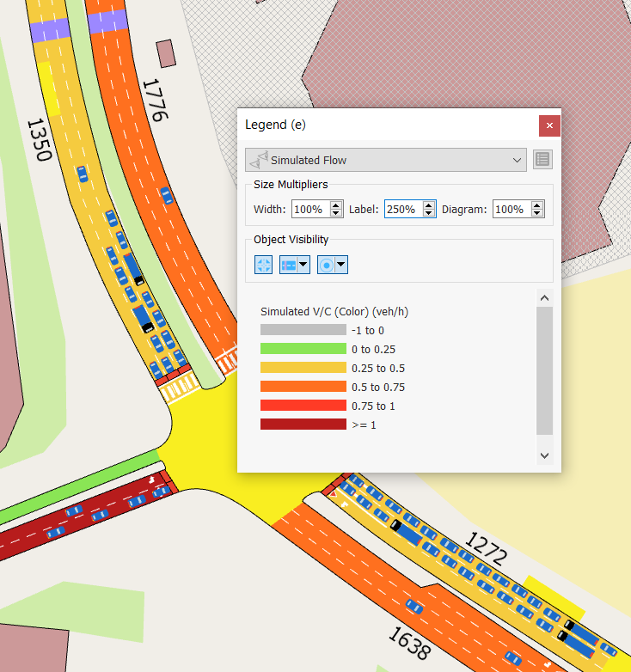Close the Legend (e) panel
This screenshot has width=631, height=672.
pyautogui.click(x=549, y=125)
